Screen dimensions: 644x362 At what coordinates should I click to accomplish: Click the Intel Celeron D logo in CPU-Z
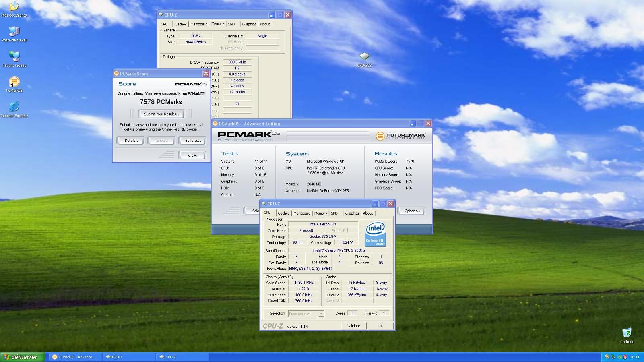coord(375,234)
